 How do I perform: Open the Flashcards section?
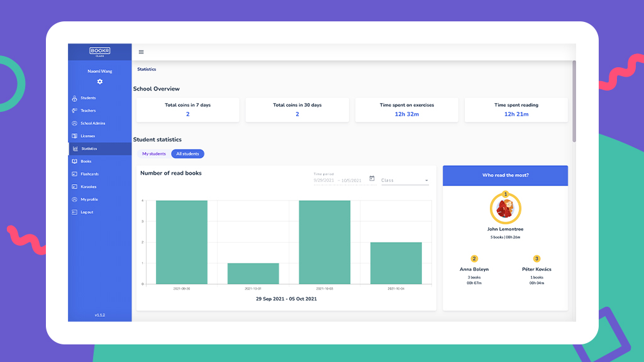point(100,175)
